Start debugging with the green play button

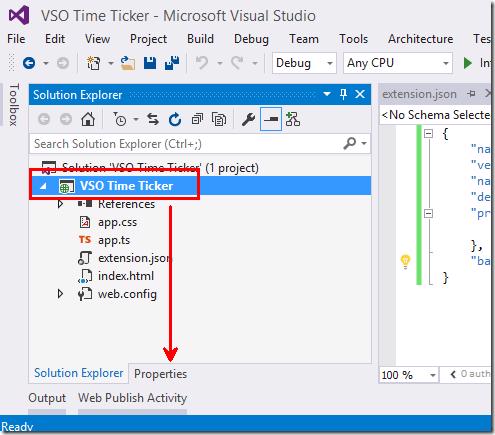click(x=468, y=63)
